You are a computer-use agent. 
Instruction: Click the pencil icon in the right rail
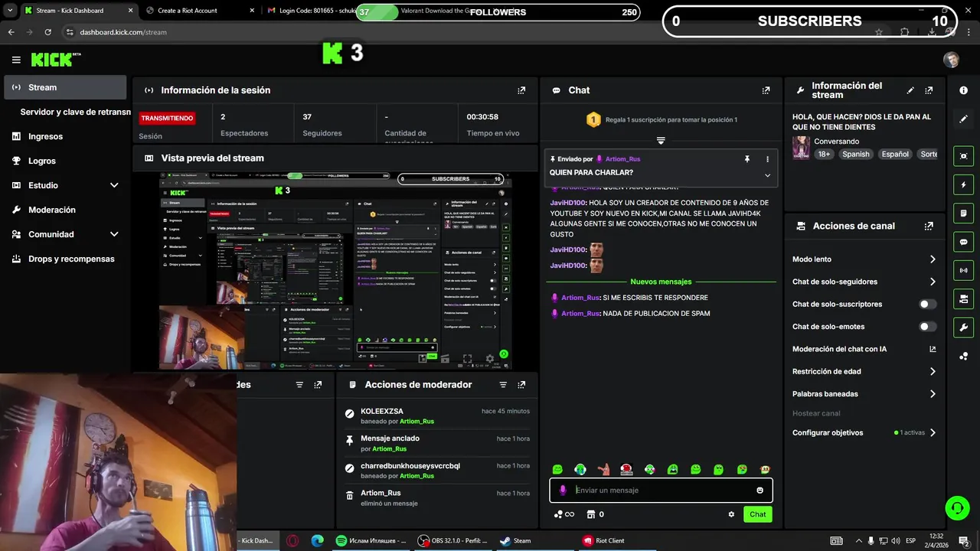click(963, 119)
